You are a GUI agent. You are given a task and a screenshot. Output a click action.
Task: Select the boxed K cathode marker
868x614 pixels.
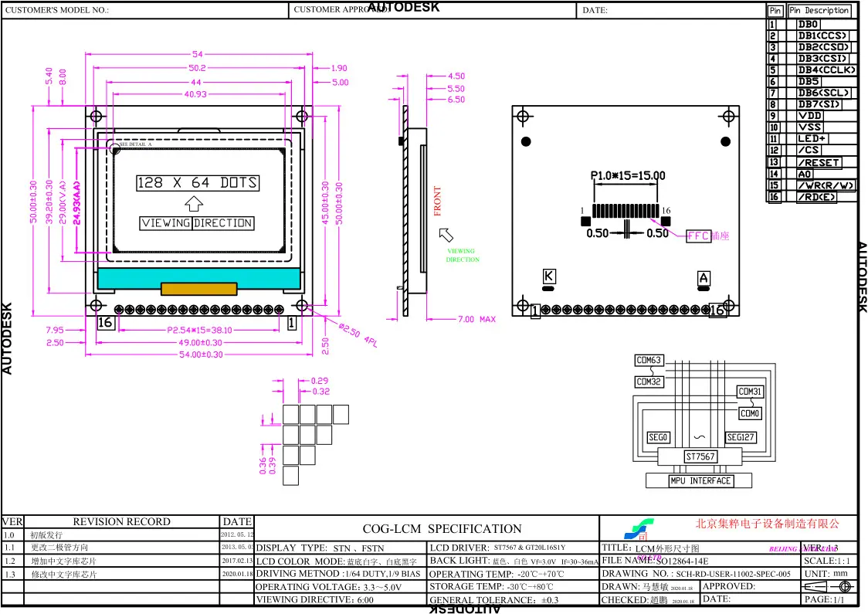(x=548, y=276)
